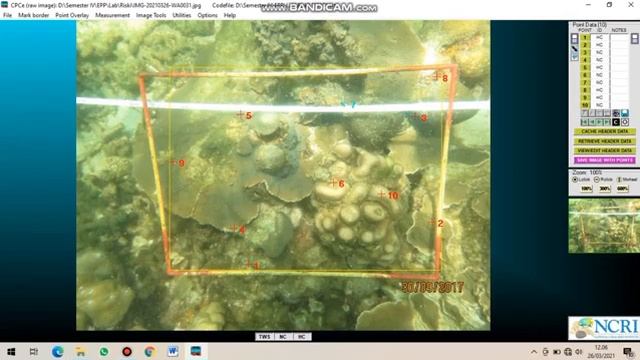Click the icon right of Notes column
The width and height of the screenshot is (640, 360).
tap(635, 39)
